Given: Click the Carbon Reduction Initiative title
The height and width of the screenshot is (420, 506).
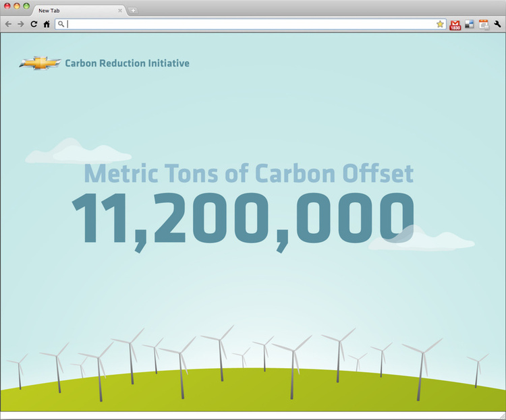Looking at the screenshot, I should [127, 63].
